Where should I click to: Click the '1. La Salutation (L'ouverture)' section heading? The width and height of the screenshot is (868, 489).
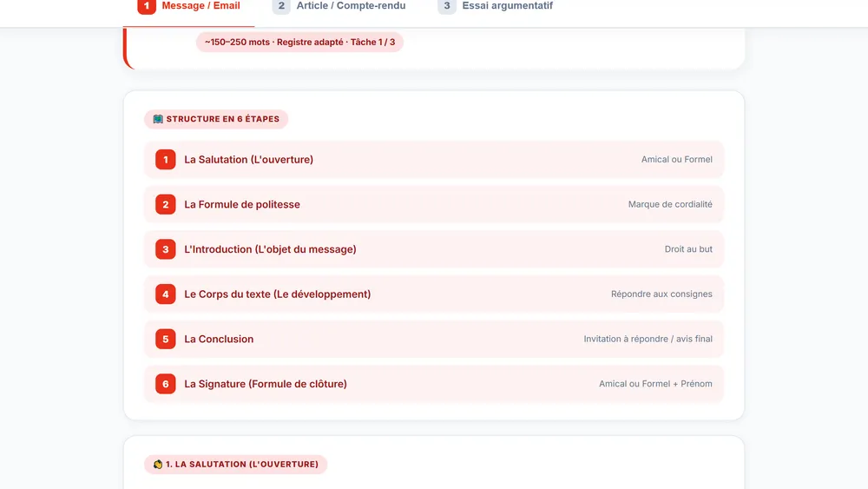point(236,464)
